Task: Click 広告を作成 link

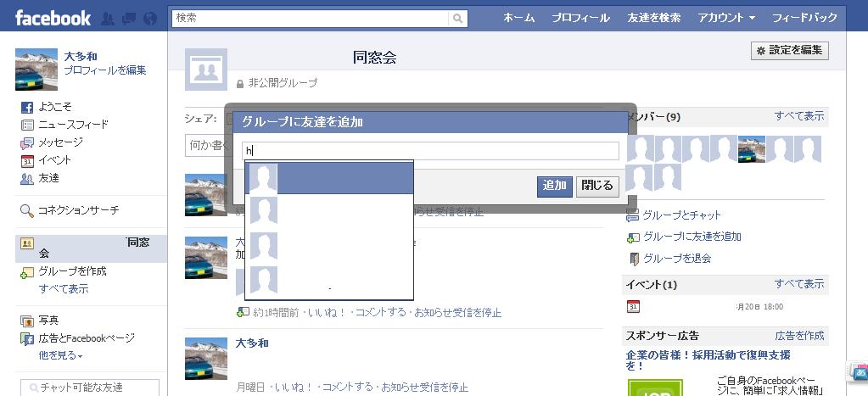Action: (799, 336)
